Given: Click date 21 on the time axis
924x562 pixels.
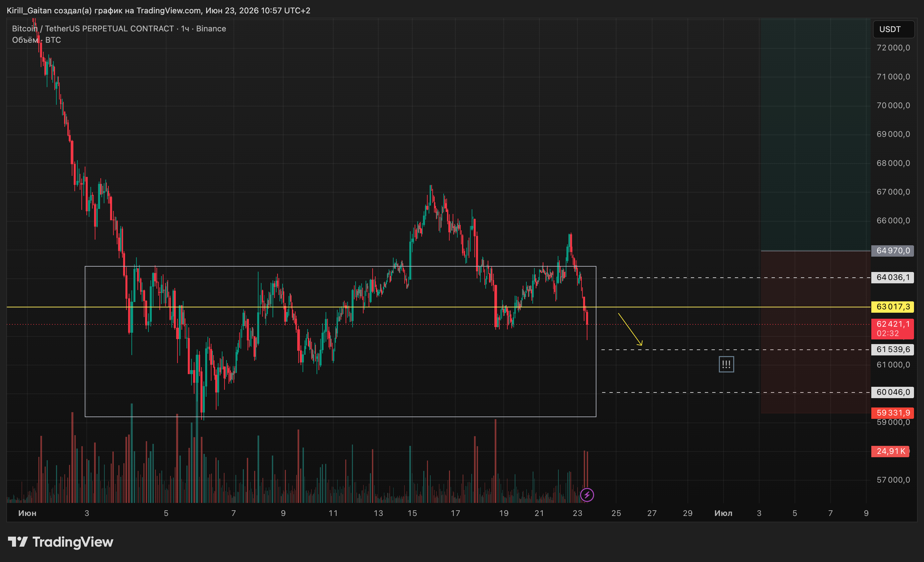Looking at the screenshot, I should point(539,513).
